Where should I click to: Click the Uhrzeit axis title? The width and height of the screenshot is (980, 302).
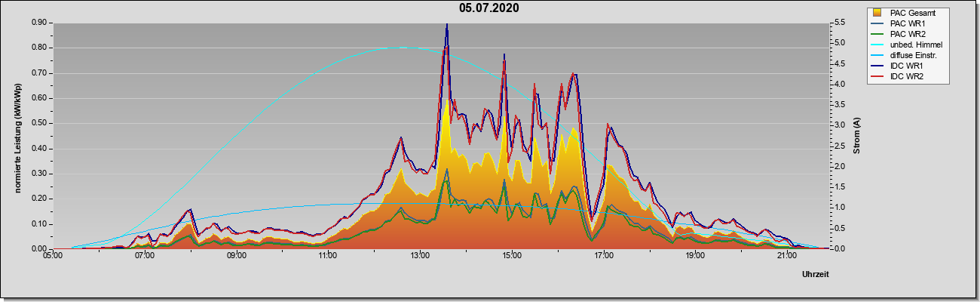click(816, 275)
